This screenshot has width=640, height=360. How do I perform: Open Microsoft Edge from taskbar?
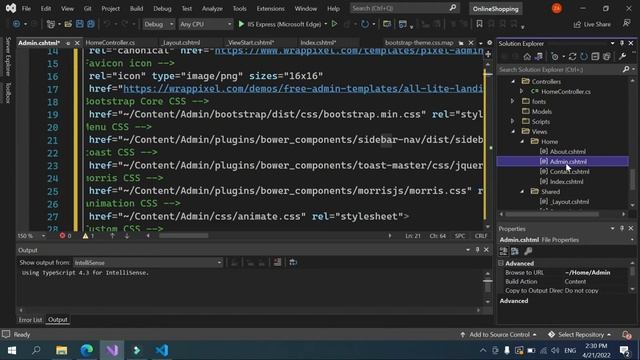click(87, 350)
